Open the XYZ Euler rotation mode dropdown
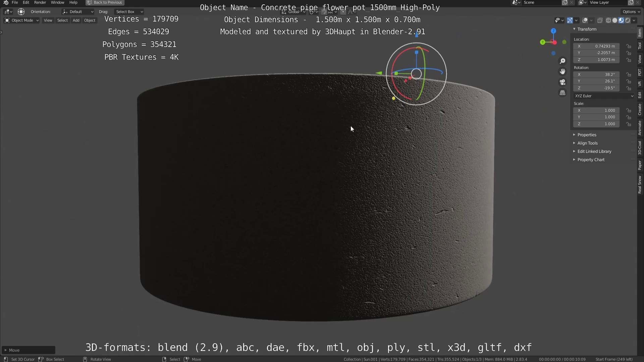The height and width of the screenshot is (362, 644). 604,96
